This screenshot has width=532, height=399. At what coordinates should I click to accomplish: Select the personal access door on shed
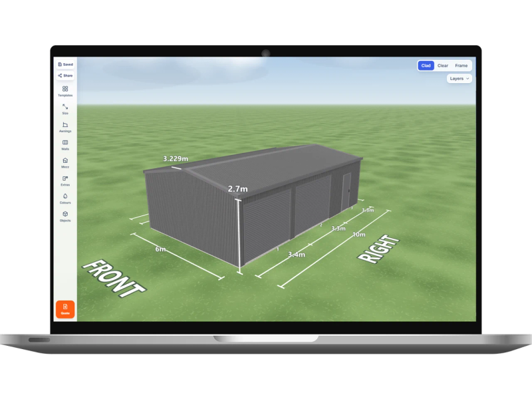point(346,191)
